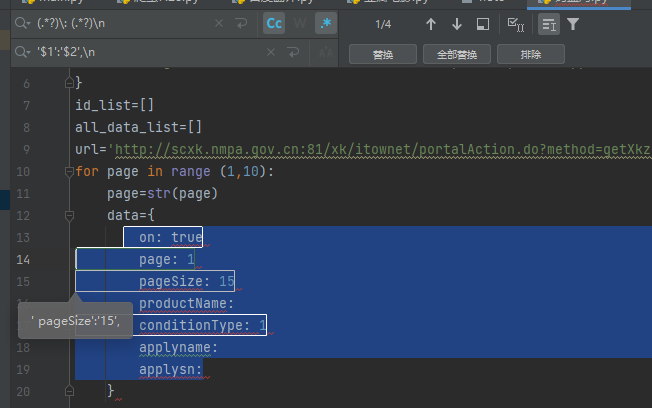Insert new line in replace field
The image size is (652, 408).
[x=293, y=52]
